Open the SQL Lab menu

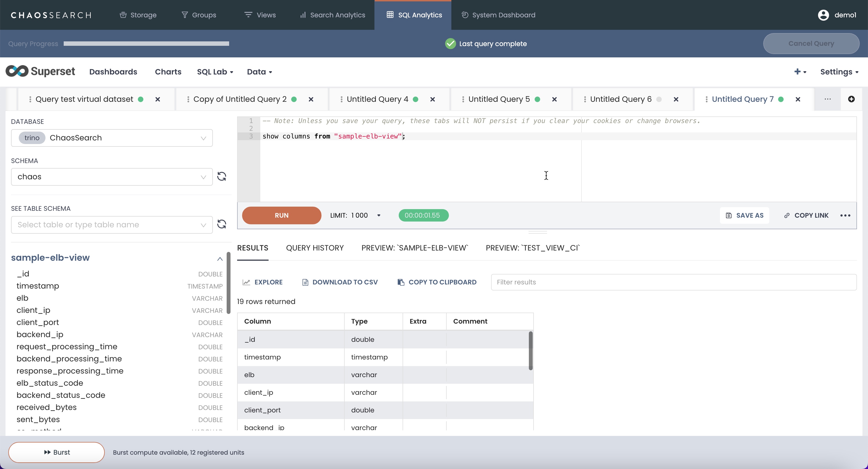click(x=215, y=72)
